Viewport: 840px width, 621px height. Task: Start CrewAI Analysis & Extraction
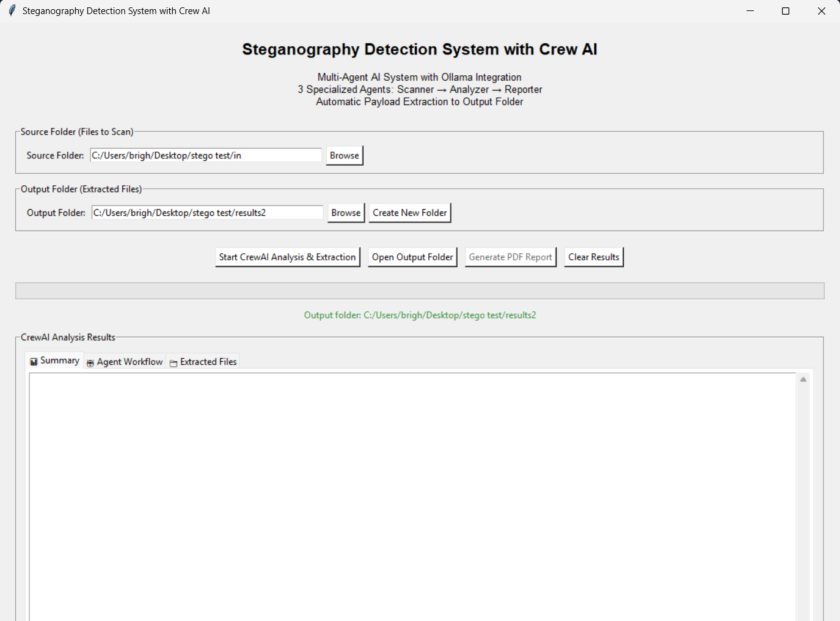point(287,257)
